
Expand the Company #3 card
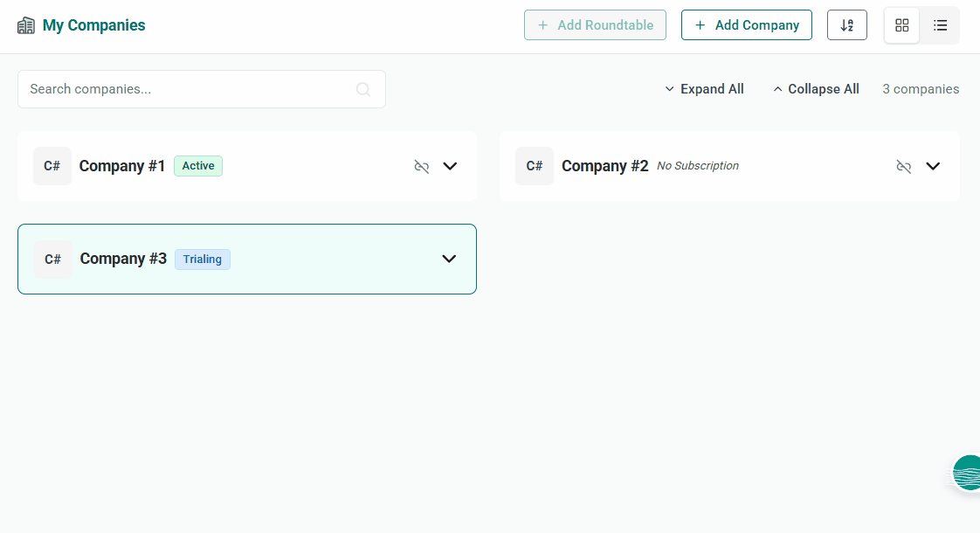(449, 259)
